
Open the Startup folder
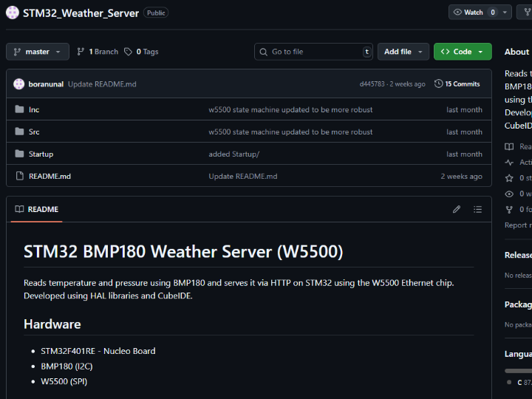tap(41, 154)
